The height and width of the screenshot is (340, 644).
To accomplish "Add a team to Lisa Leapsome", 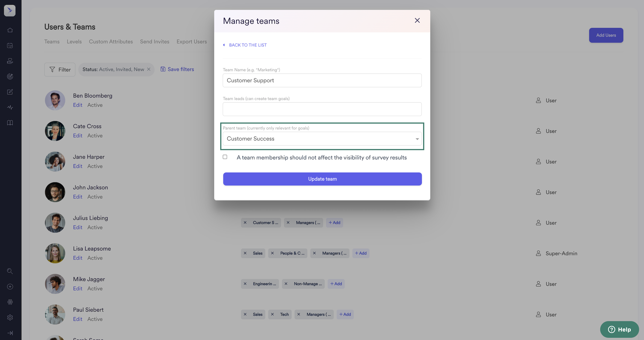I will click(x=361, y=253).
